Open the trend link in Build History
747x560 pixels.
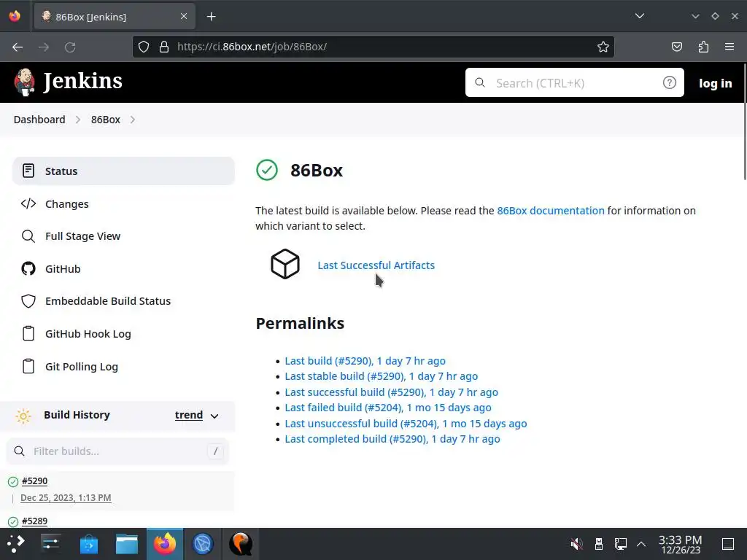coord(189,415)
